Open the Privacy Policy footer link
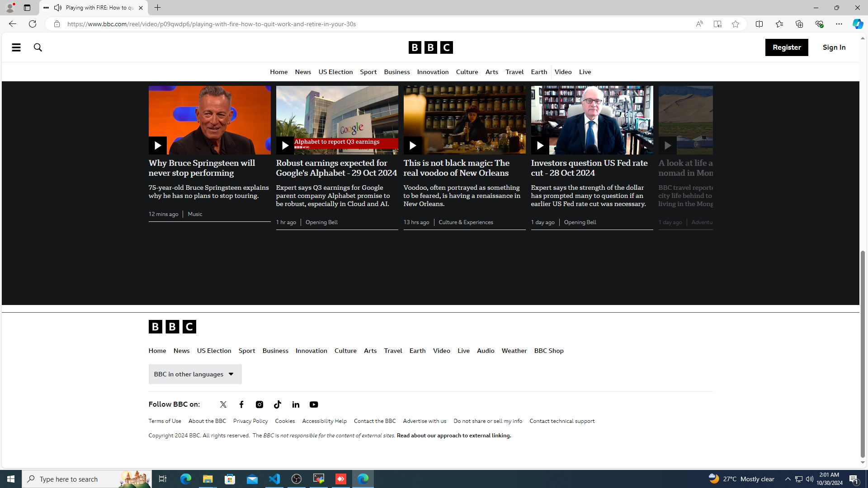The image size is (868, 488). [x=250, y=421]
